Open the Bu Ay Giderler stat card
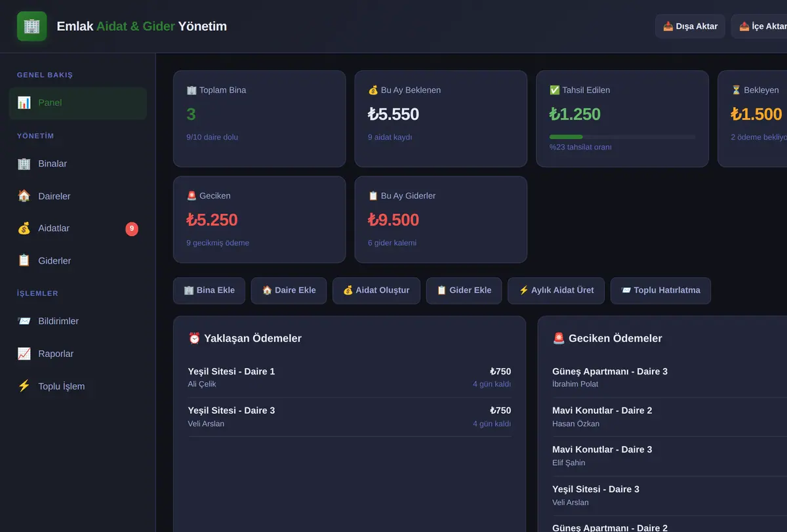Image resolution: width=787 pixels, height=532 pixels. click(441, 219)
